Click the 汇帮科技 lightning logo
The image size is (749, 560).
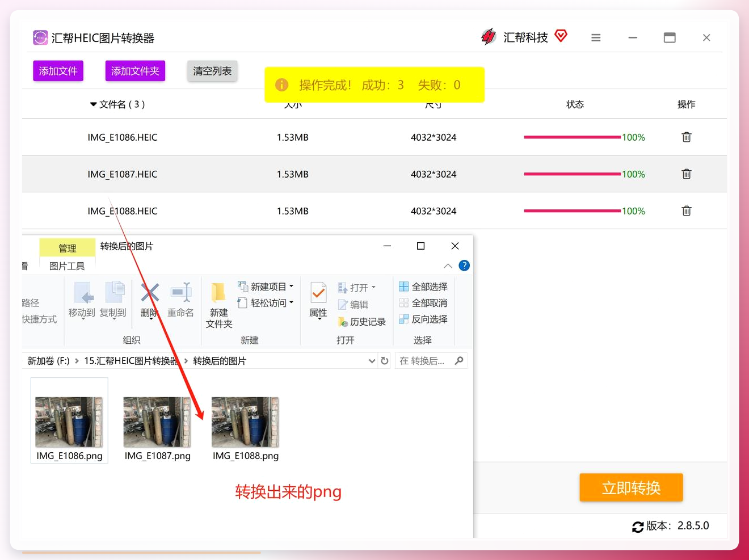pyautogui.click(x=488, y=37)
